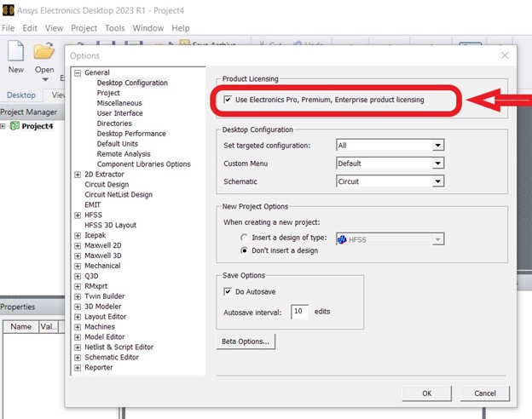
Task: Collapse the General tree node
Action: (x=78, y=73)
